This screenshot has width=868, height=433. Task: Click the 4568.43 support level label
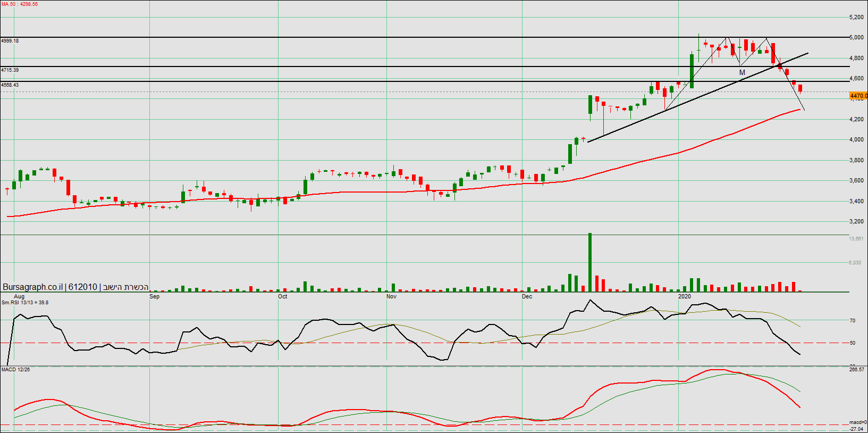tap(10, 85)
